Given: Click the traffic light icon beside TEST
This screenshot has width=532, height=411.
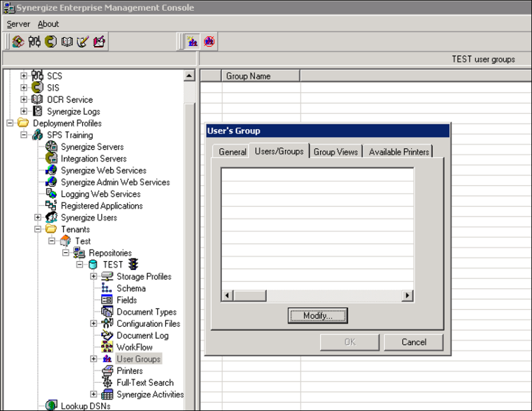Looking at the screenshot, I should point(134,264).
